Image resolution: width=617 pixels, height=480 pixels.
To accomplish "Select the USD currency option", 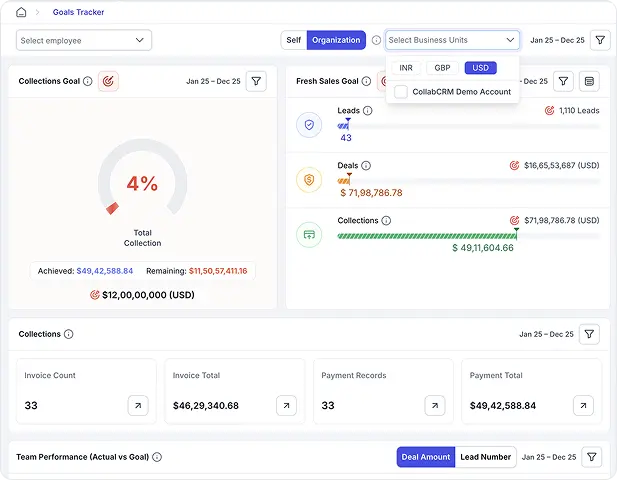I will (480, 68).
